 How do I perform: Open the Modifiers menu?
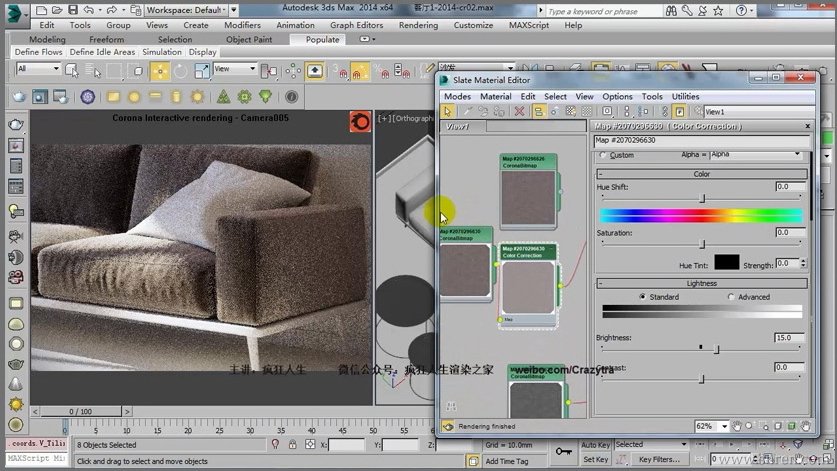pyautogui.click(x=242, y=25)
